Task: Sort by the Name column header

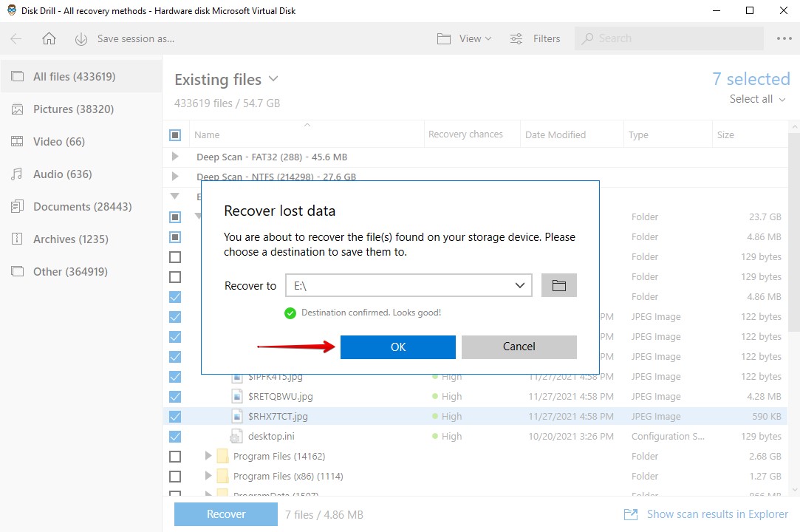Action: click(207, 134)
